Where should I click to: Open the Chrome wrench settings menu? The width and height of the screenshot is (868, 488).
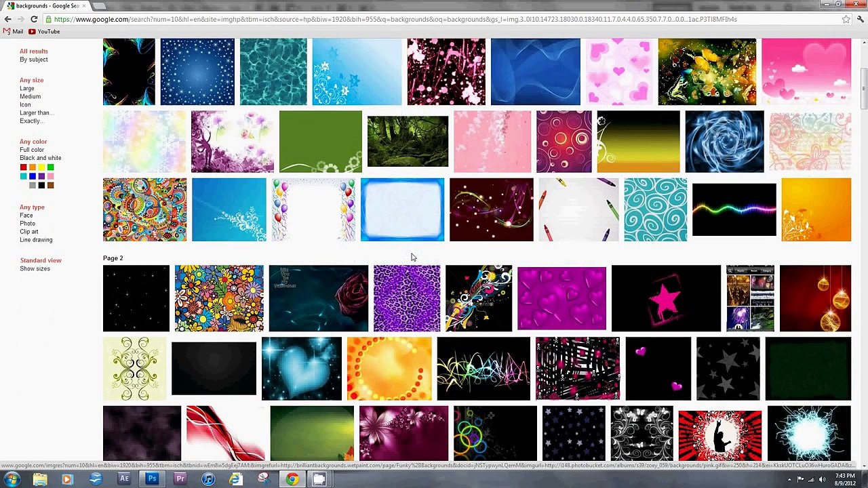point(859,19)
